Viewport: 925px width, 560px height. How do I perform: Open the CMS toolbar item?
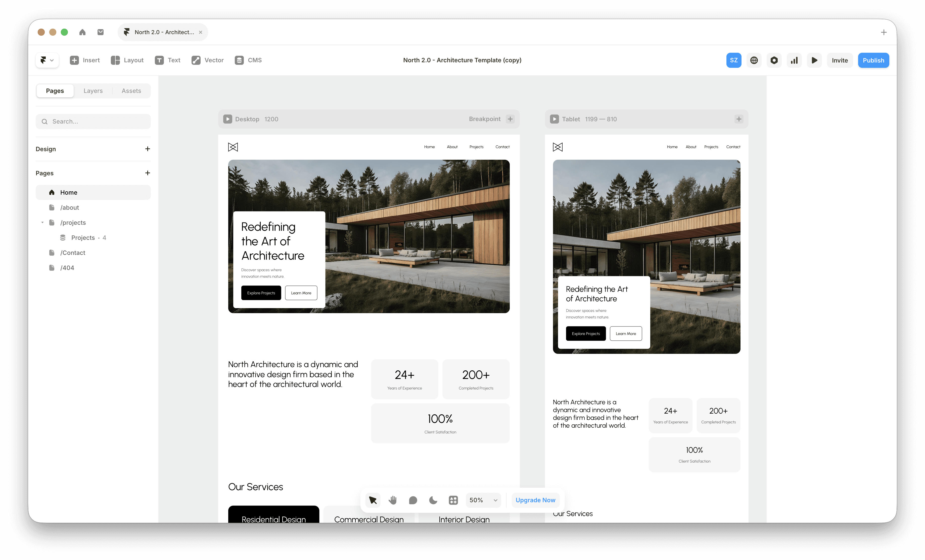(248, 60)
